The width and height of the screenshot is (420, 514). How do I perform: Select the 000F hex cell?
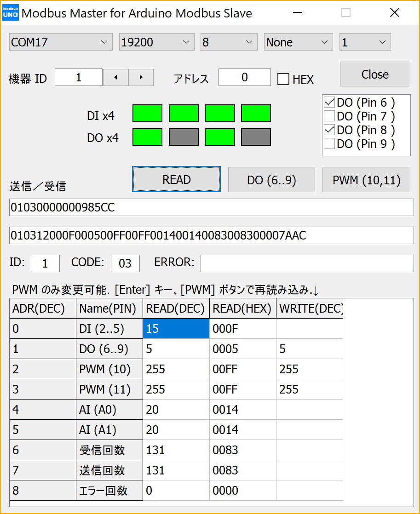[243, 328]
